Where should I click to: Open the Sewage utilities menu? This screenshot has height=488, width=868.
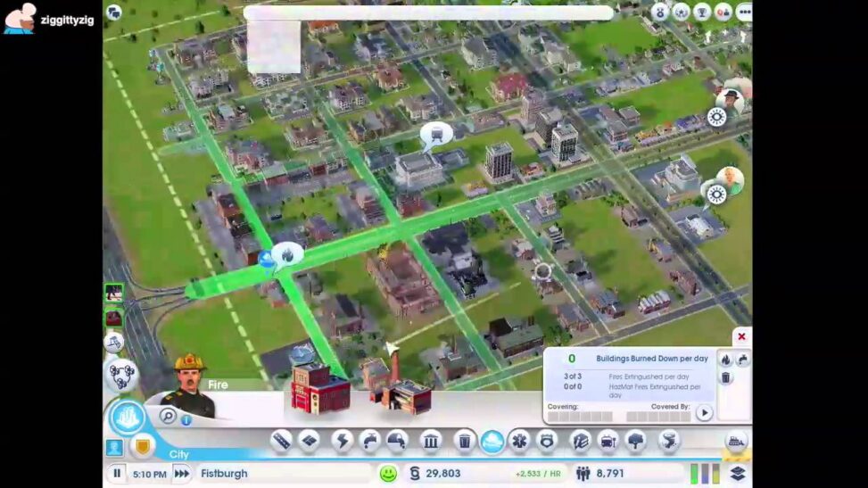(x=397, y=441)
